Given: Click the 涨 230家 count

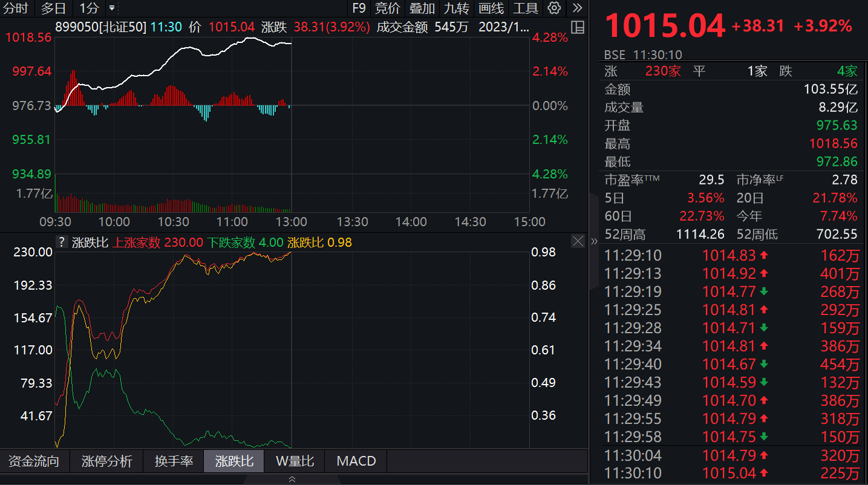Looking at the screenshot, I should pos(663,71).
